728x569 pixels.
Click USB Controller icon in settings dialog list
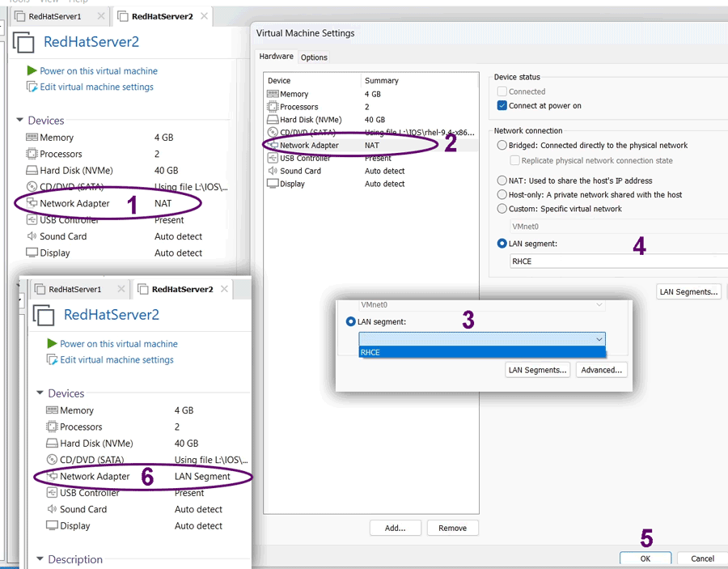[x=273, y=158]
